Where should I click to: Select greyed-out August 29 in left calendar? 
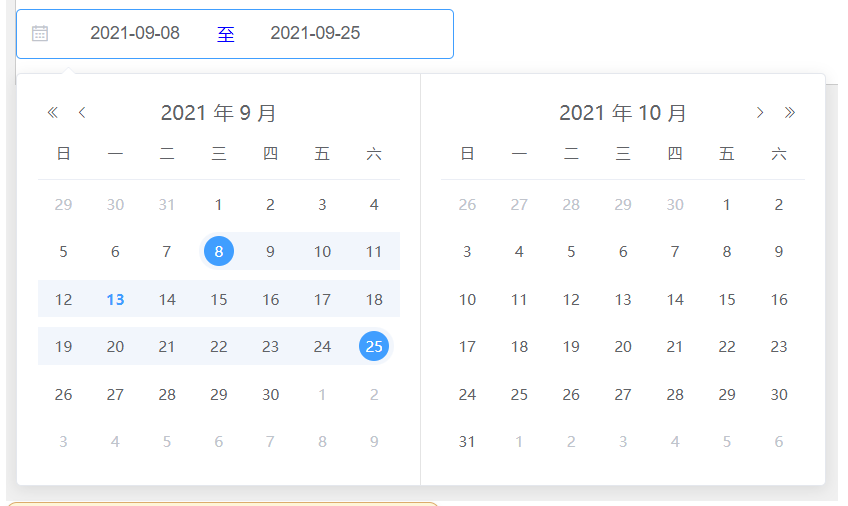63,205
